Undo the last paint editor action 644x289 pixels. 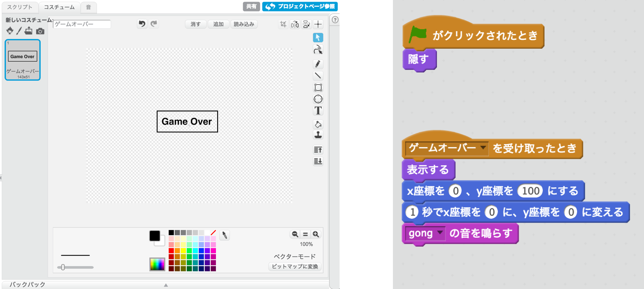[x=142, y=24]
